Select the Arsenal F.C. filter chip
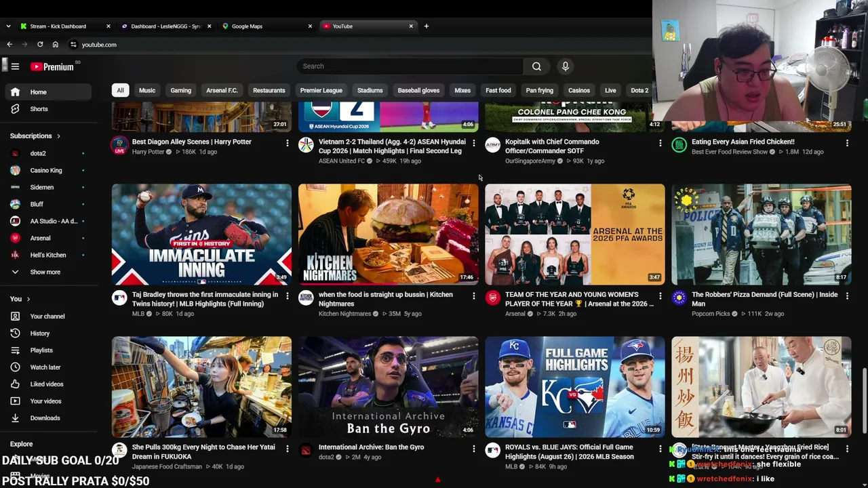868x488 pixels. click(222, 90)
